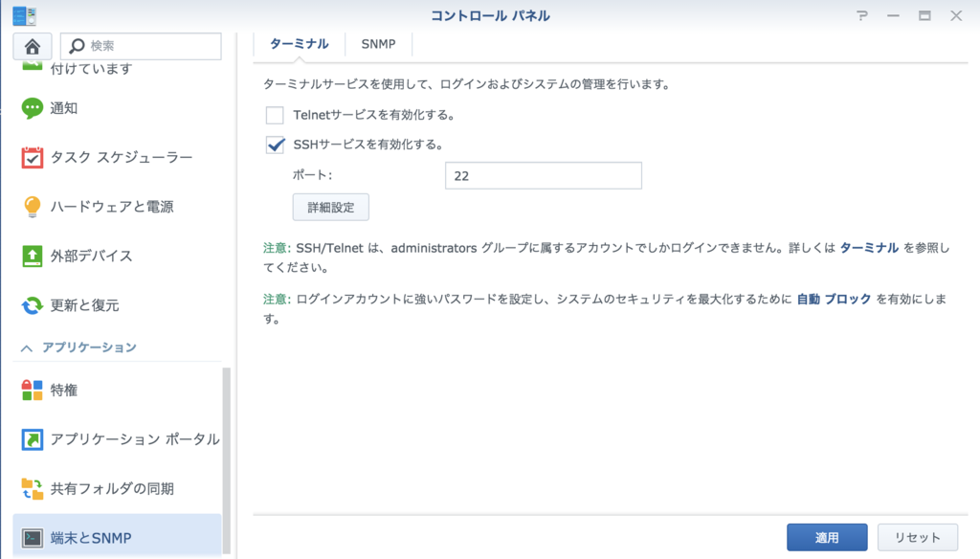Click the 検索 search field
This screenshot has height=559, width=980.
tap(141, 46)
